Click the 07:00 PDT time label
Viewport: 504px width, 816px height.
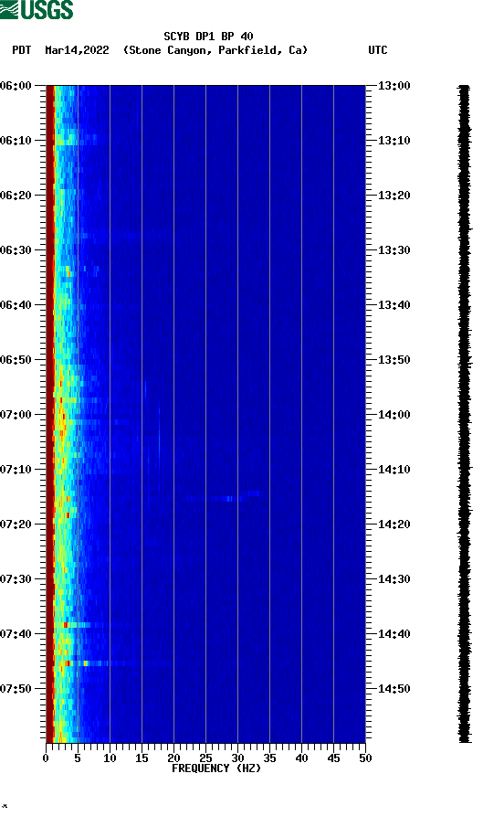pyautogui.click(x=16, y=415)
